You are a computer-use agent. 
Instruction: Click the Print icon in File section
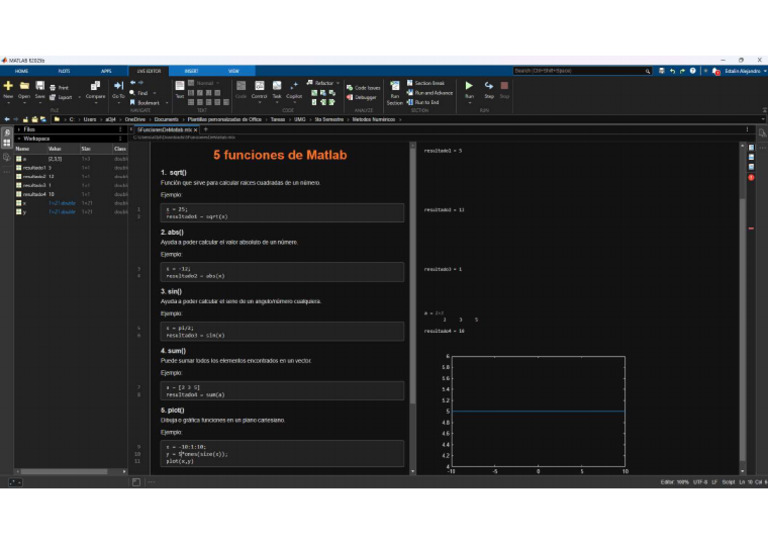[x=52, y=88]
